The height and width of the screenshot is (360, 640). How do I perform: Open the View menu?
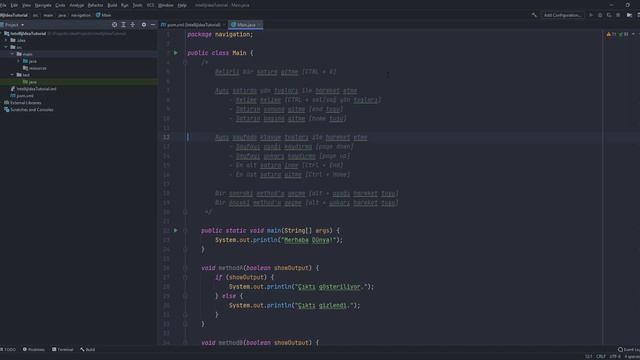[x=26, y=5]
